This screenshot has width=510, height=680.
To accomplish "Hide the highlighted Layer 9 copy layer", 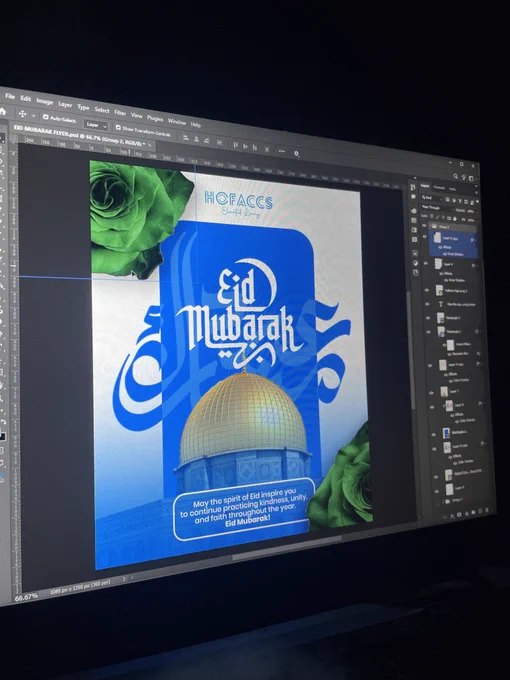I will (x=425, y=236).
